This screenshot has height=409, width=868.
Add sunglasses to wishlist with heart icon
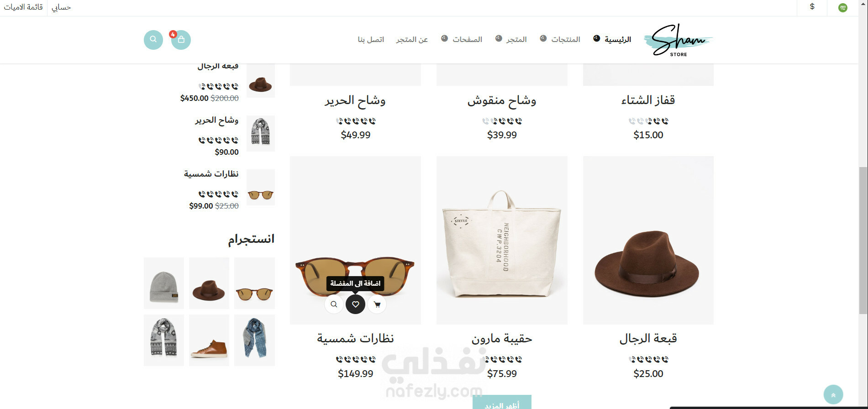tap(355, 304)
